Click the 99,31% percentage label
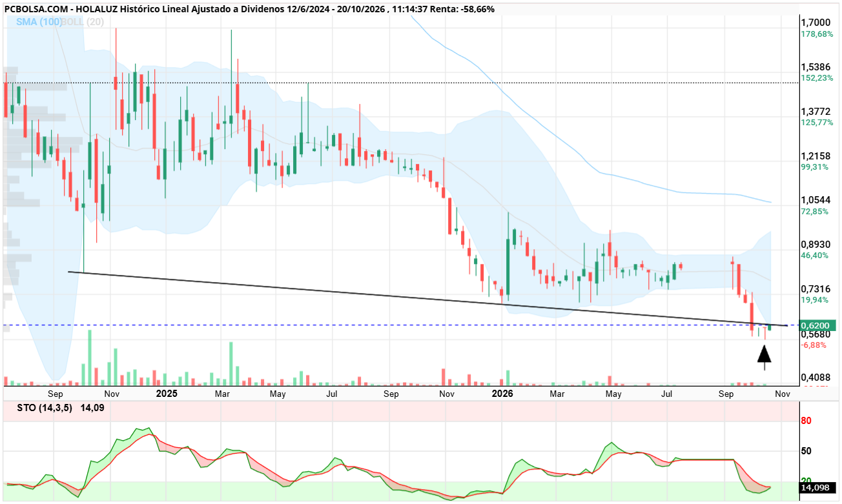Image resolution: width=842 pixels, height=504 pixels. click(x=816, y=167)
